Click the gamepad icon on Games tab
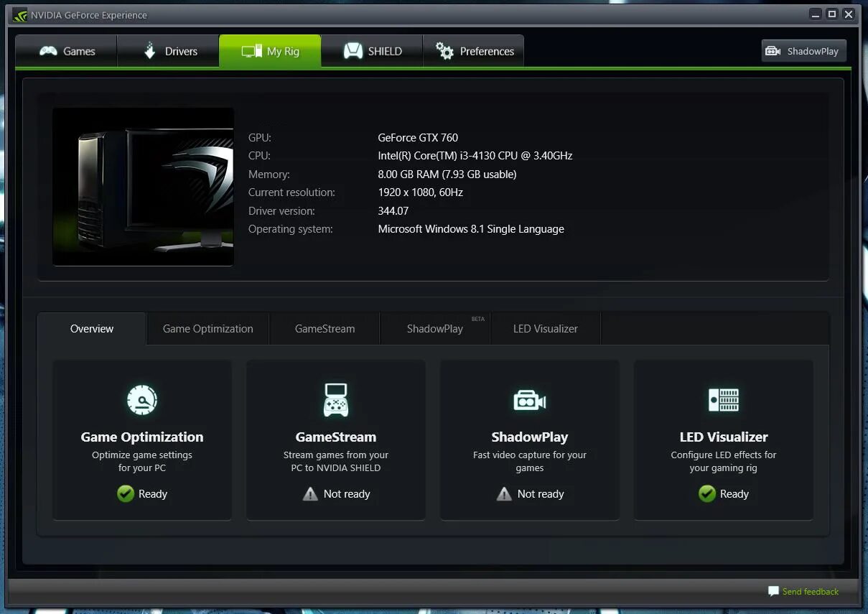Image resolution: width=868 pixels, height=614 pixels. pyautogui.click(x=48, y=51)
